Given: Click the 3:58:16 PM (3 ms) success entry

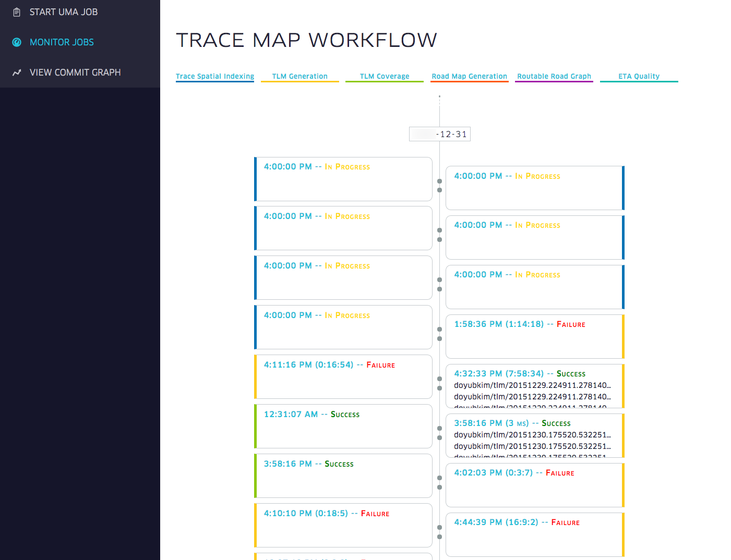Looking at the screenshot, I should tap(534, 435).
